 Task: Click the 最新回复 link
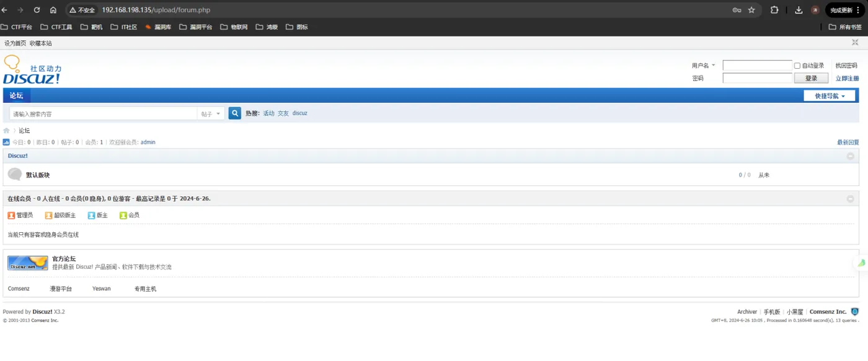[x=848, y=142]
